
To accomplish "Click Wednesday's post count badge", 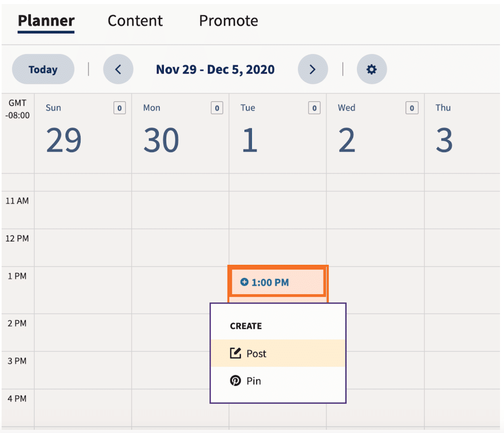I will [412, 108].
